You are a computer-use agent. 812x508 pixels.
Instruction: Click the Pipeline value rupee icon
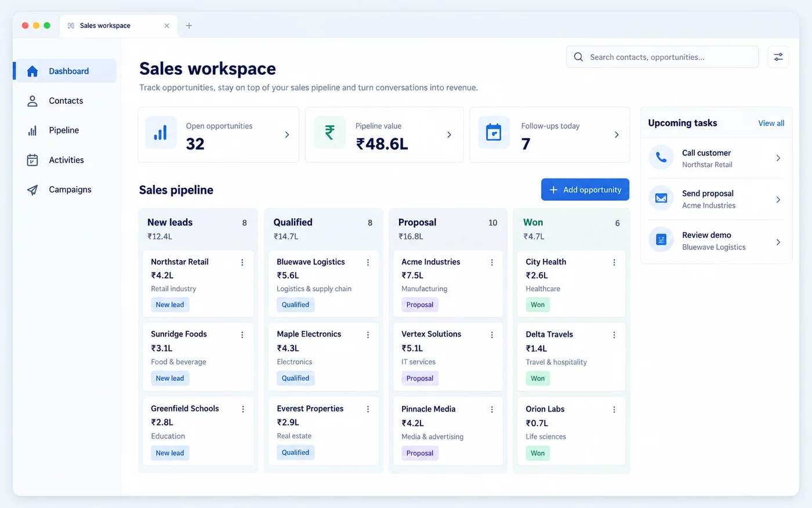click(x=329, y=133)
